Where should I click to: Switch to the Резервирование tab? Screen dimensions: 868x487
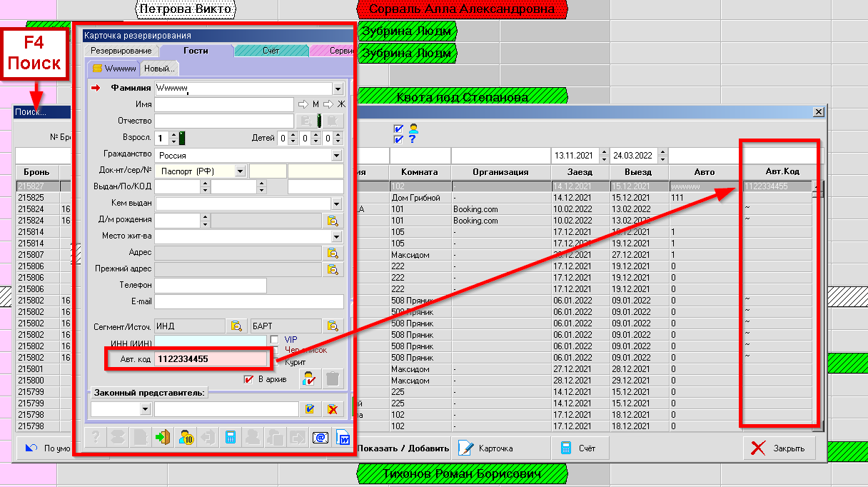pos(121,51)
